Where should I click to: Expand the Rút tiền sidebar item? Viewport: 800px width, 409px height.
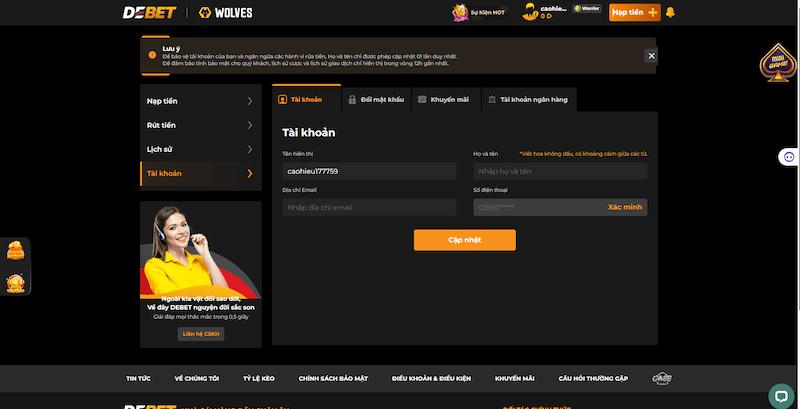[x=199, y=125]
